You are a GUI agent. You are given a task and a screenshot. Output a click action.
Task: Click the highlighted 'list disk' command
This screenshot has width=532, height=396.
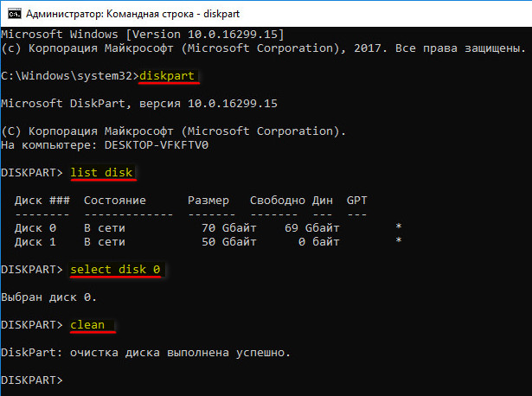[101, 173]
